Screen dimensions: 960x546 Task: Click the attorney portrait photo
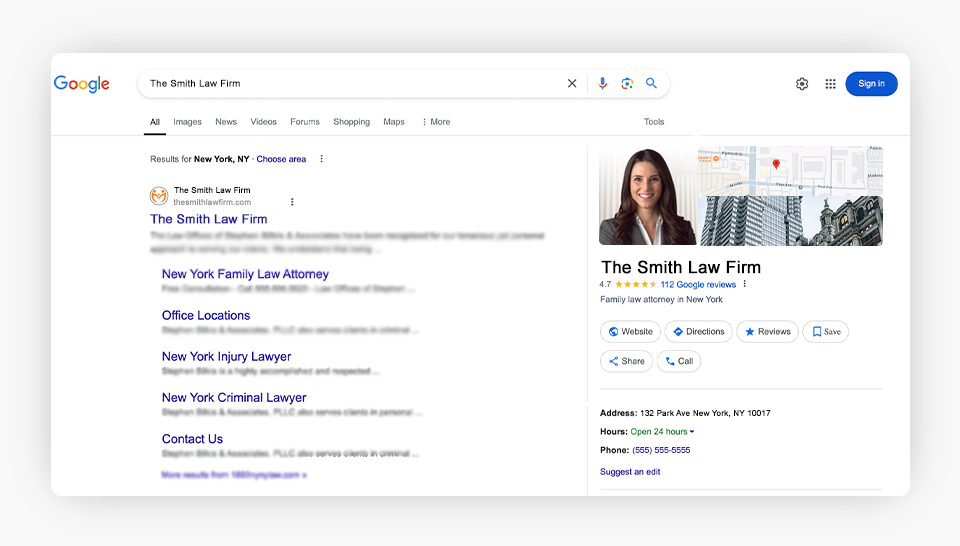(x=648, y=196)
